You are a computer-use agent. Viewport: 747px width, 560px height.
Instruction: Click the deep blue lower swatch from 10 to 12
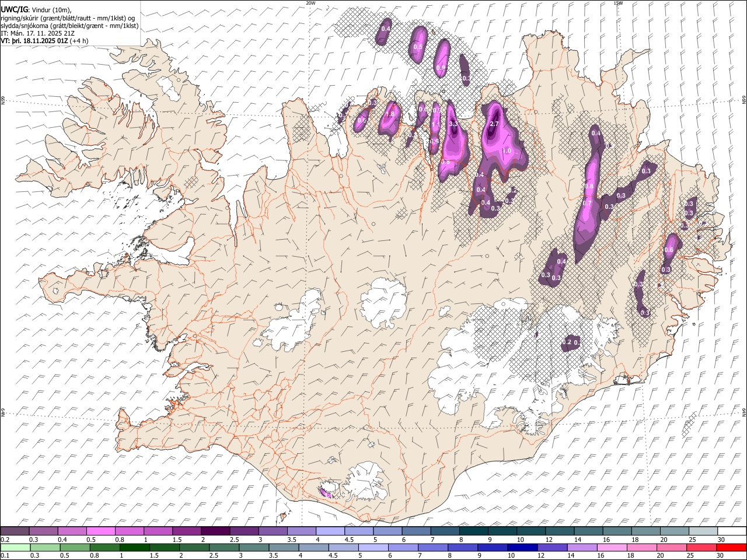(x=522, y=547)
